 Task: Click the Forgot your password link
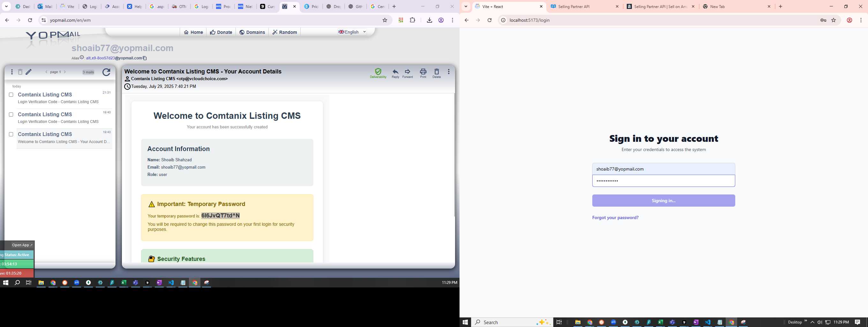point(615,218)
